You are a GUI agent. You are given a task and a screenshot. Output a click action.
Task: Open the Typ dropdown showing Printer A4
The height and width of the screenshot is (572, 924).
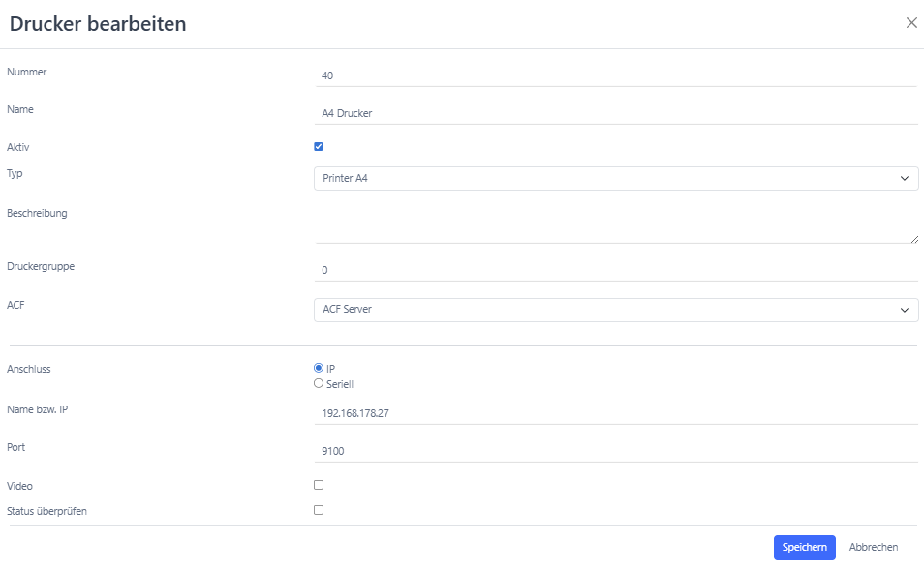[x=616, y=178]
